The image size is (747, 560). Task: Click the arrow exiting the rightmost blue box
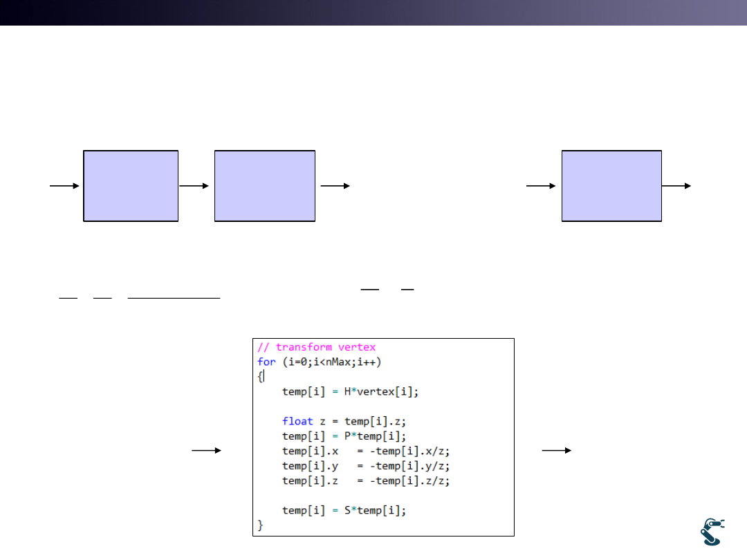tap(676, 185)
